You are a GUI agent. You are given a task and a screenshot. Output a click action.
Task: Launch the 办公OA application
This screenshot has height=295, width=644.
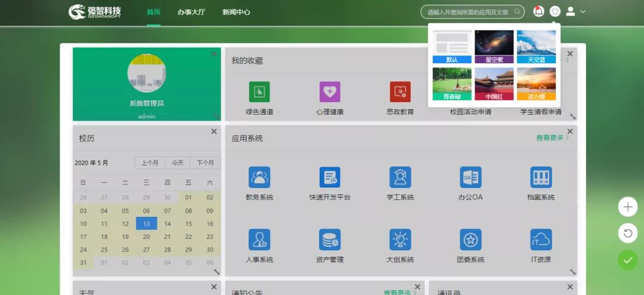(470, 177)
